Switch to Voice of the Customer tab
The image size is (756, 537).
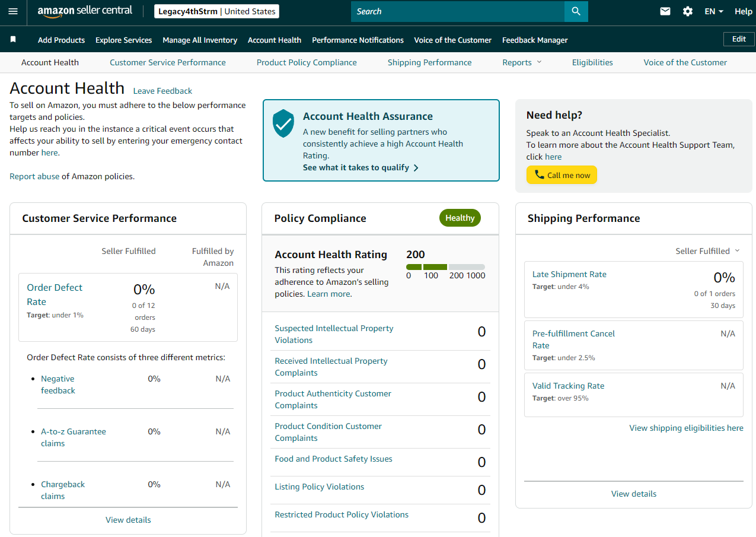[x=685, y=62]
